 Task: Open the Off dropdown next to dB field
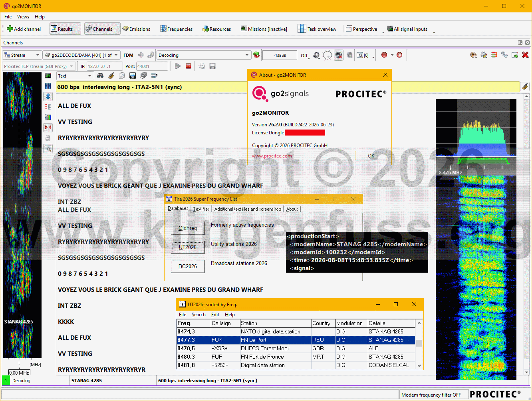(x=305, y=56)
